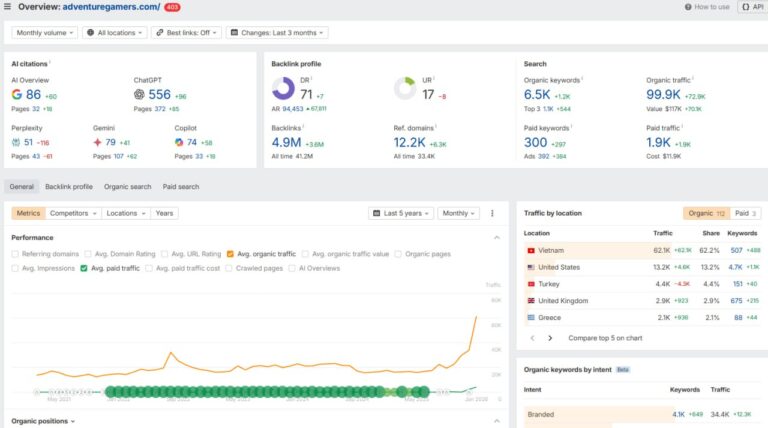Click the next page arrow under locations
This screenshot has height=428, width=768.
[549, 338]
